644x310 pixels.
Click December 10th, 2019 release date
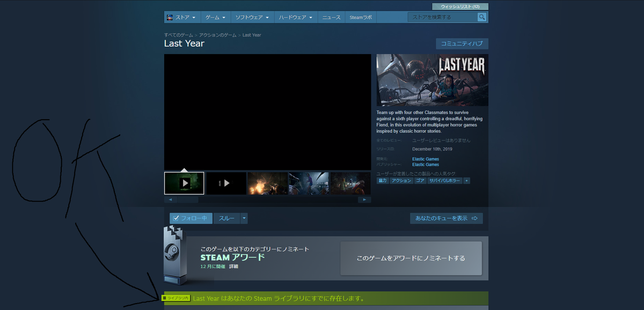432,149
